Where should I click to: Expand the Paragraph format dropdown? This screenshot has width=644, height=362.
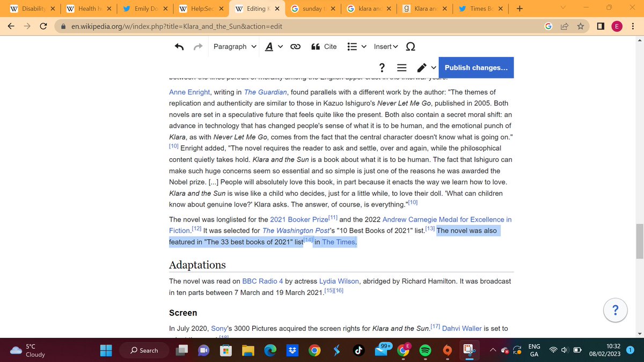pyautogui.click(x=235, y=47)
